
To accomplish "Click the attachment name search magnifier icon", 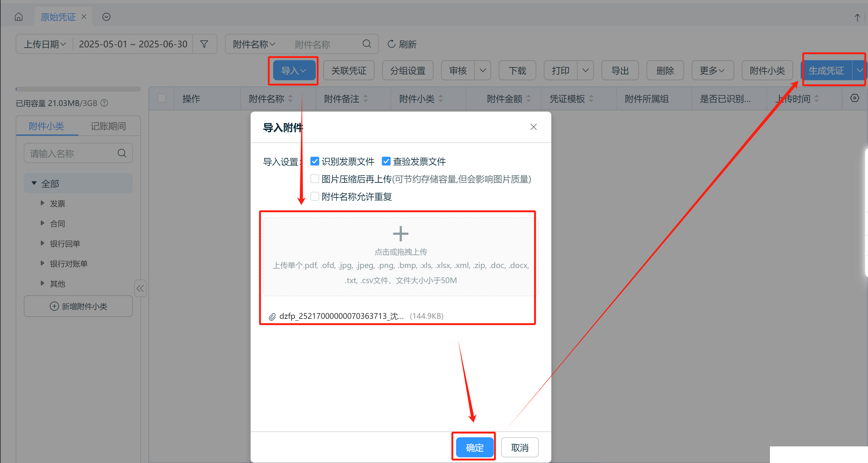I will click(x=366, y=44).
